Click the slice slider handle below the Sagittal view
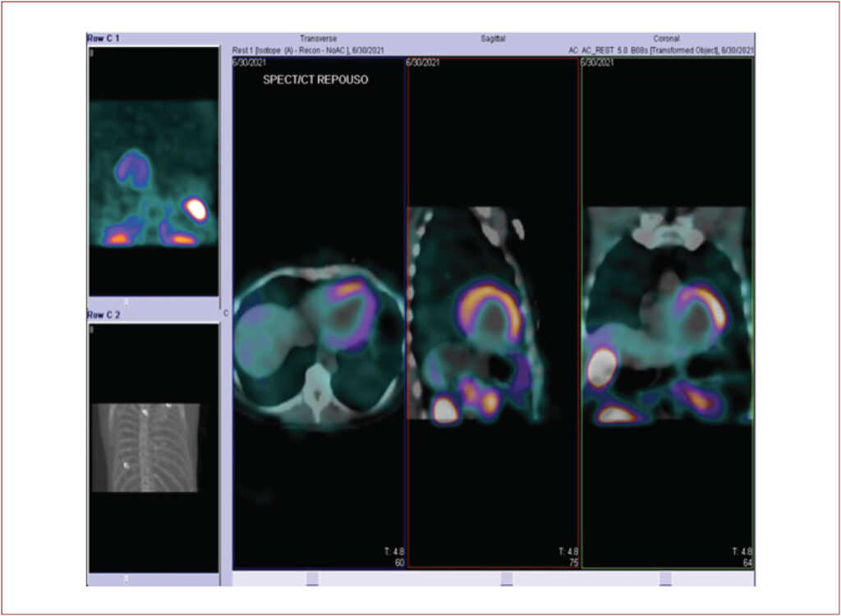This screenshot has width=841, height=616. tap(506, 578)
